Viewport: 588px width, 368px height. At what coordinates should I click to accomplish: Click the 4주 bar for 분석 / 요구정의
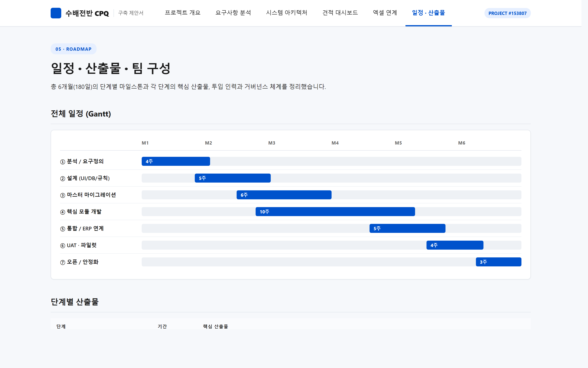pos(176,161)
